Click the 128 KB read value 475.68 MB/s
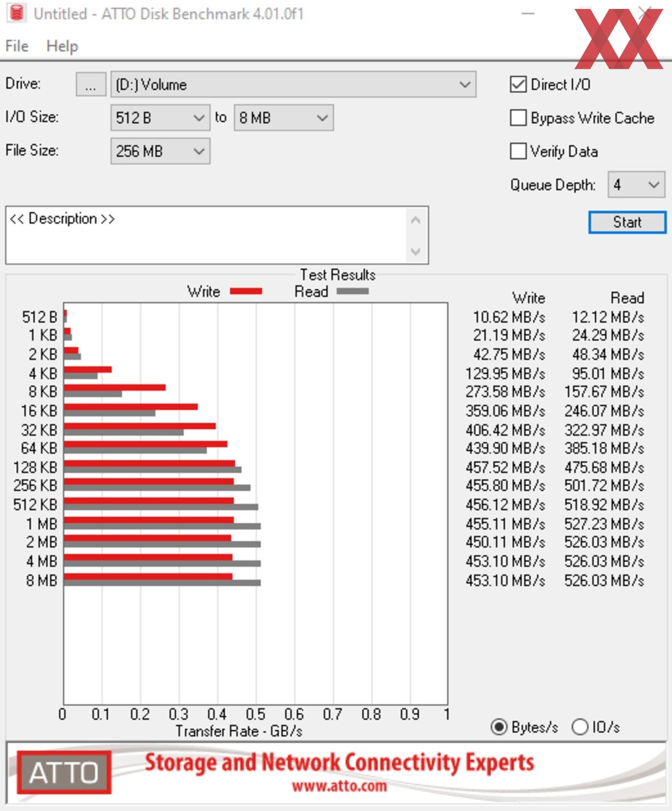The image size is (672, 811). [x=604, y=467]
